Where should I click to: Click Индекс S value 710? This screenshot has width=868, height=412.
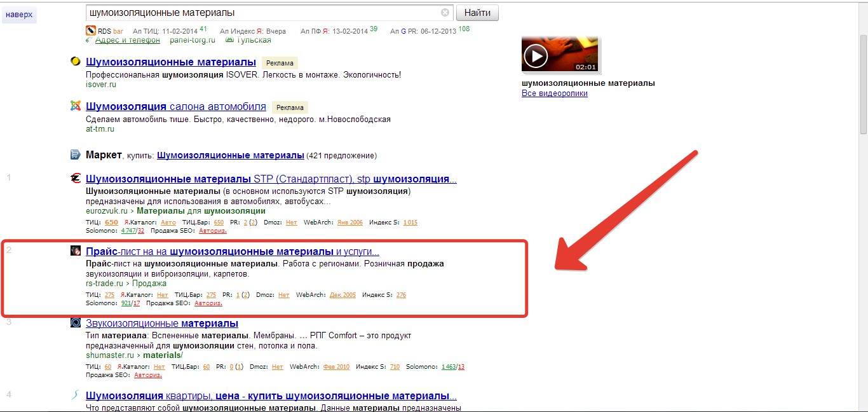coord(395,367)
